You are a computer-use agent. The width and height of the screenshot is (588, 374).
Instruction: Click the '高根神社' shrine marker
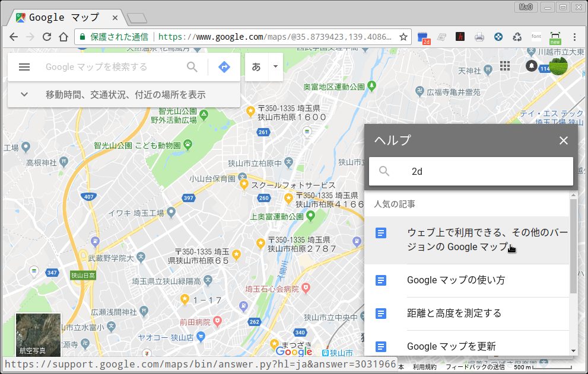[x=63, y=162]
